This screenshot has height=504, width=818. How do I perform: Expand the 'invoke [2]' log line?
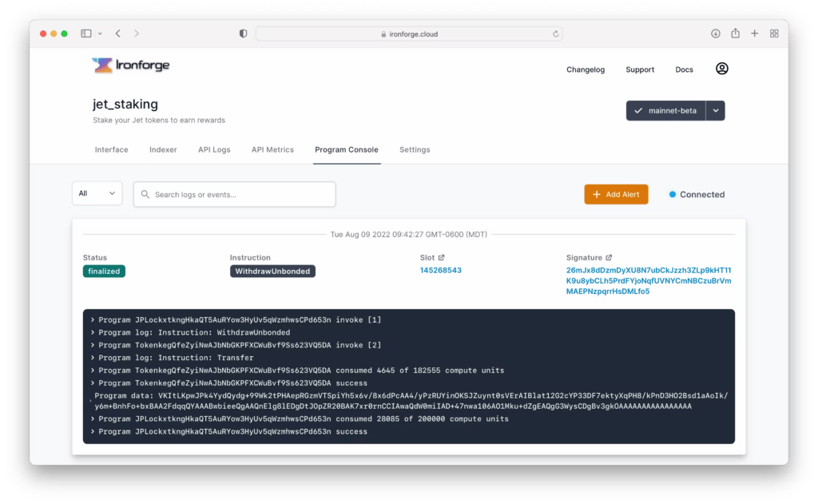[x=93, y=345]
